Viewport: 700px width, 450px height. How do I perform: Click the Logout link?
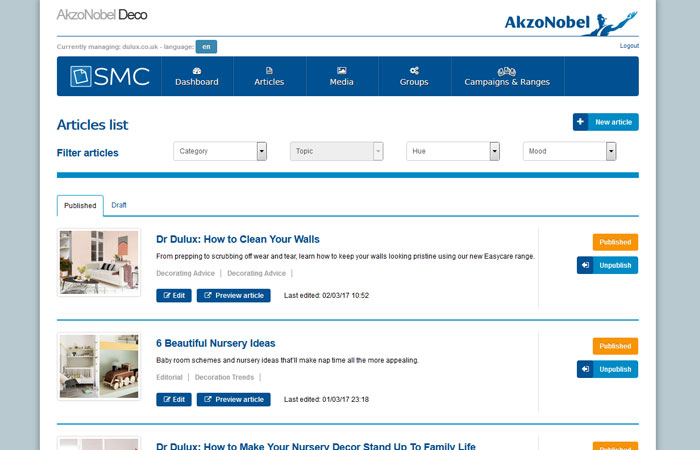629,46
